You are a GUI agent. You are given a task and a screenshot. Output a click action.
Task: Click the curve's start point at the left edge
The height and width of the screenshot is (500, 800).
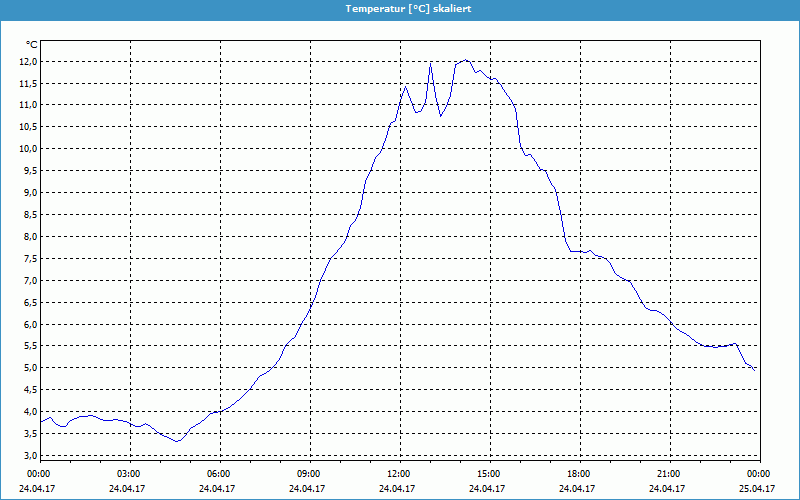pos(40,420)
